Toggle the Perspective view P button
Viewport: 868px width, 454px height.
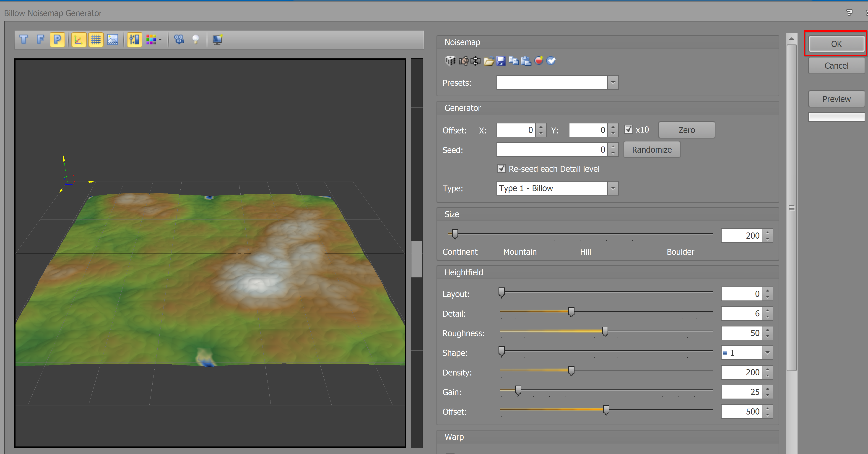coord(57,40)
